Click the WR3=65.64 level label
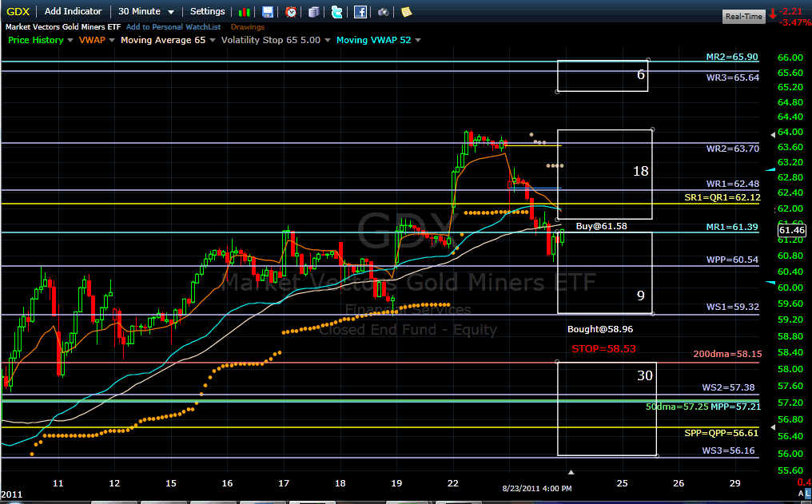This screenshot has height=504, width=812. (733, 77)
